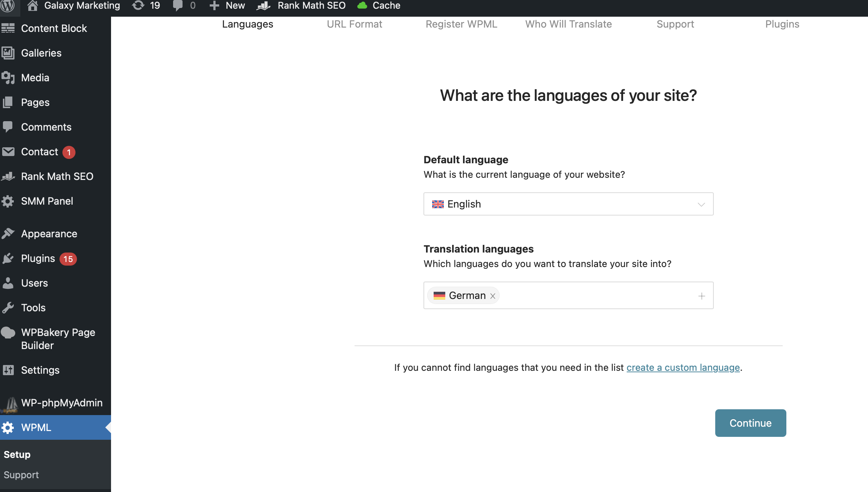Click the WordPress logo icon

[7, 5]
